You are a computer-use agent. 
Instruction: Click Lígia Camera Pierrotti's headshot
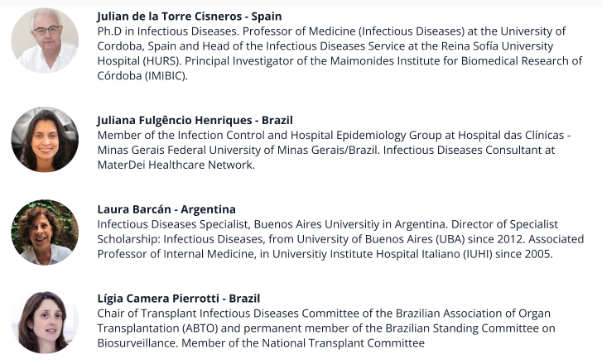(x=45, y=323)
